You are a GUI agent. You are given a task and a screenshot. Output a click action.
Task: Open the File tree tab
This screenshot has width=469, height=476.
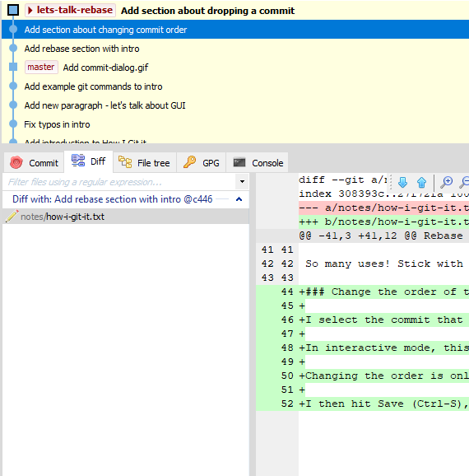pos(144,163)
